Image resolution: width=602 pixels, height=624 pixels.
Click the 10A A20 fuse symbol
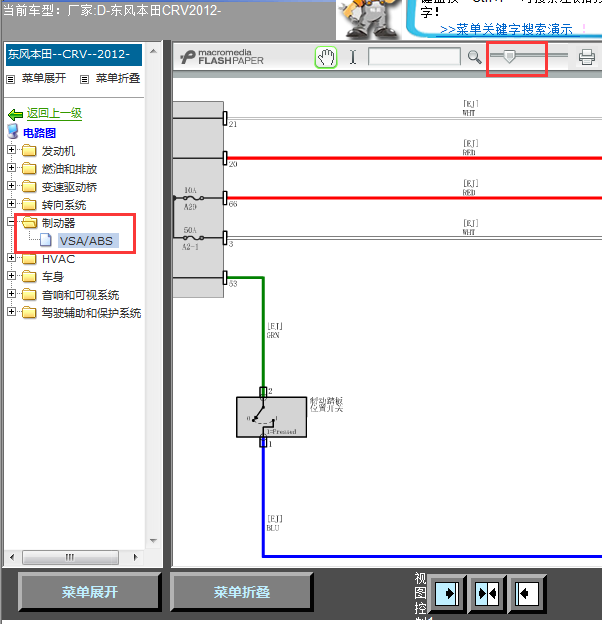pyautogui.click(x=193, y=198)
